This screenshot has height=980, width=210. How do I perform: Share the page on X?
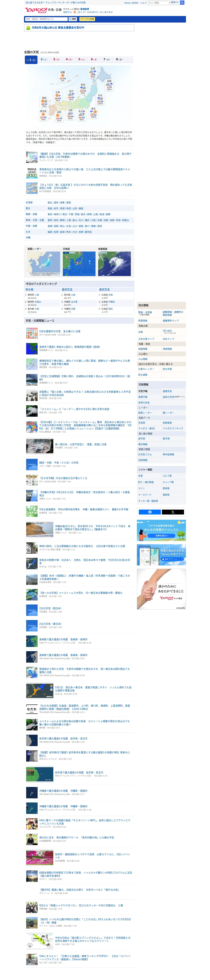coord(173,512)
